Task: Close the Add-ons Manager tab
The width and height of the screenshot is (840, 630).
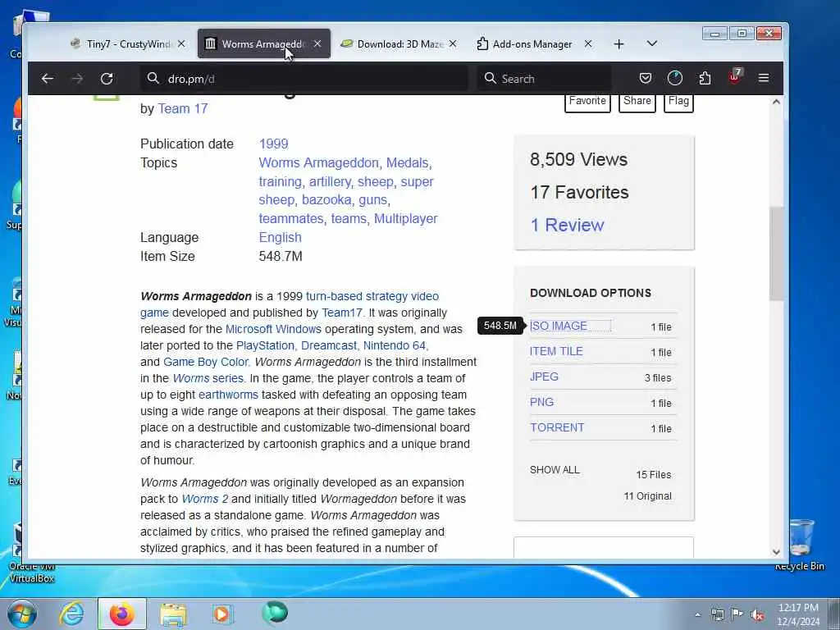Action: (588, 44)
